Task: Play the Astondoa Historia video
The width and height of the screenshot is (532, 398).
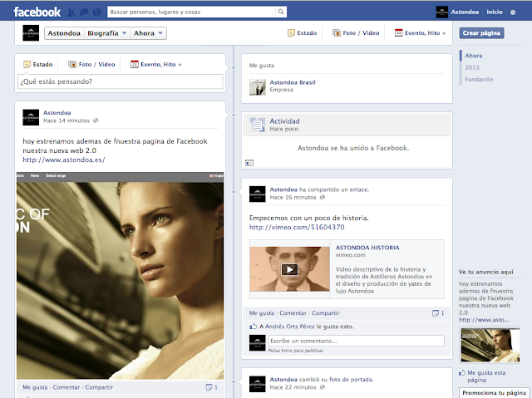Action: pyautogui.click(x=289, y=269)
